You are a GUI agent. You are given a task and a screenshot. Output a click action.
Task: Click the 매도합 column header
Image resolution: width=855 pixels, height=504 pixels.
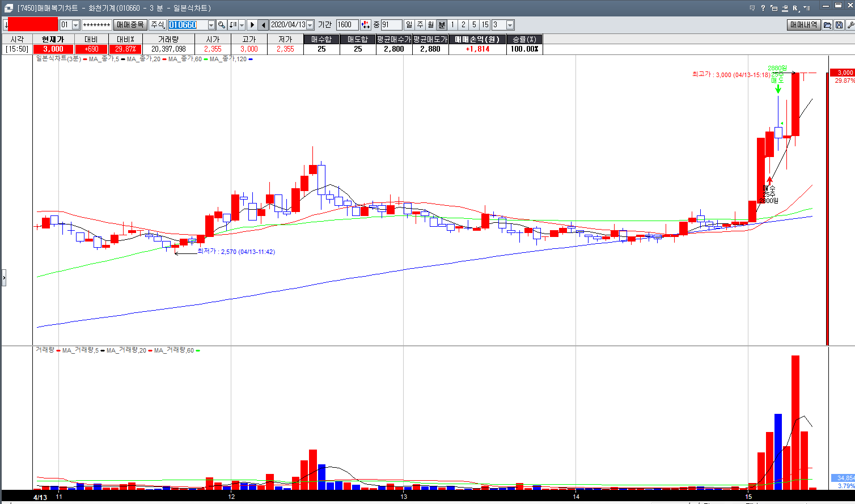pyautogui.click(x=358, y=39)
